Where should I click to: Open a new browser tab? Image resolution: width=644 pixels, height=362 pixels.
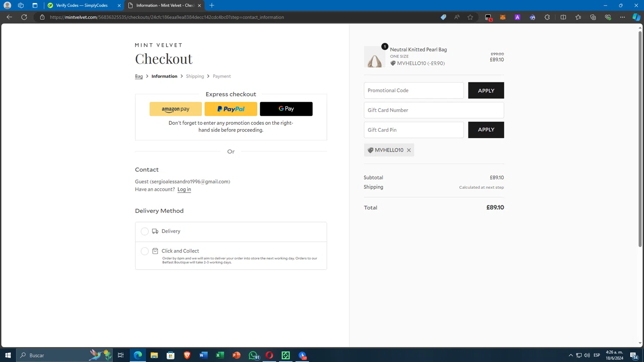tap(212, 6)
